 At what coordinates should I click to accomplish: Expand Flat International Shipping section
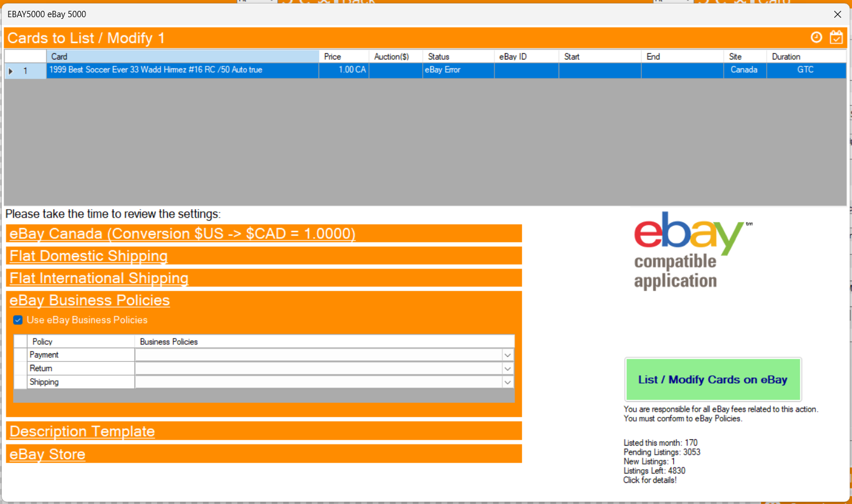[x=99, y=278]
